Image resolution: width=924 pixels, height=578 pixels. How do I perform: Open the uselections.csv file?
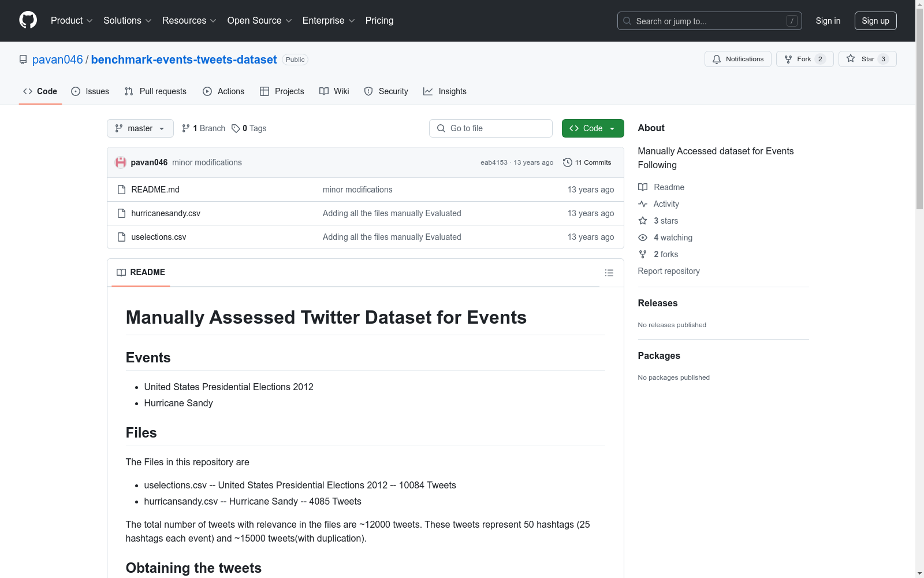pyautogui.click(x=159, y=237)
